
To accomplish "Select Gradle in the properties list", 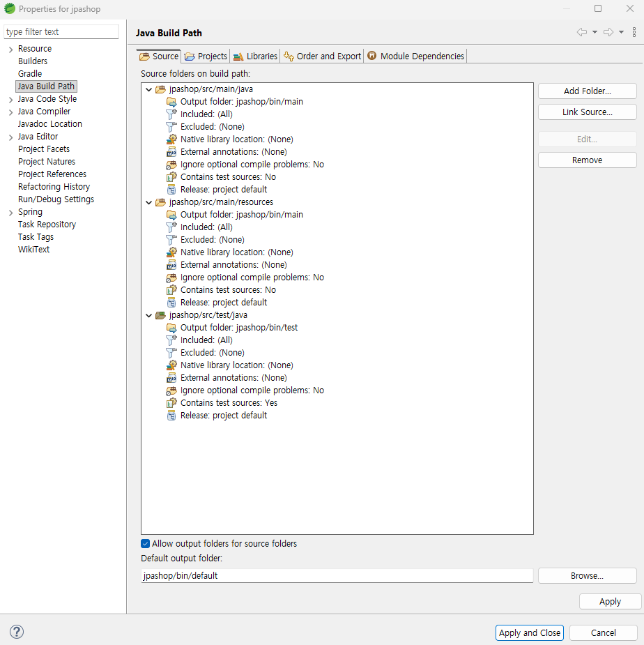I will coord(30,74).
